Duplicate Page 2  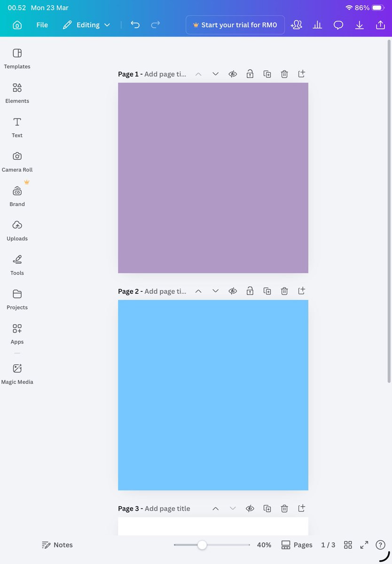tap(267, 291)
